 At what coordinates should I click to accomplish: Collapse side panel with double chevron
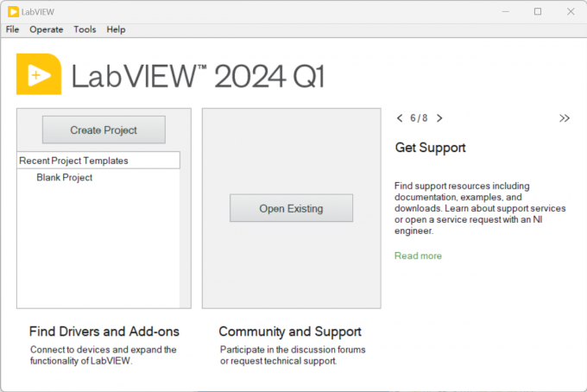(565, 118)
